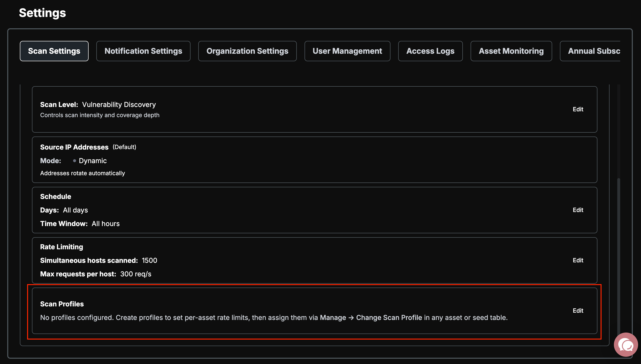Image resolution: width=641 pixels, height=364 pixels.
Task: Click the '1500' simultaneous hosts value
Action: (x=150, y=260)
